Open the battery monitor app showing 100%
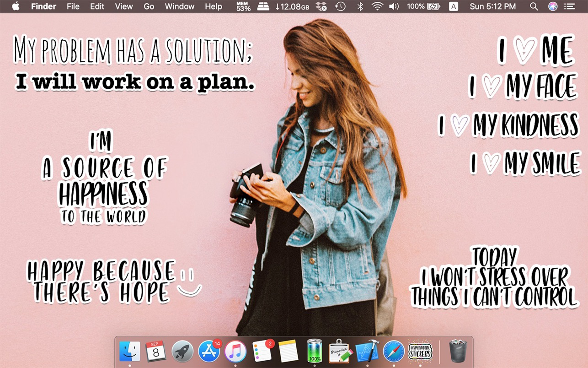The width and height of the screenshot is (588, 368). pyautogui.click(x=315, y=352)
